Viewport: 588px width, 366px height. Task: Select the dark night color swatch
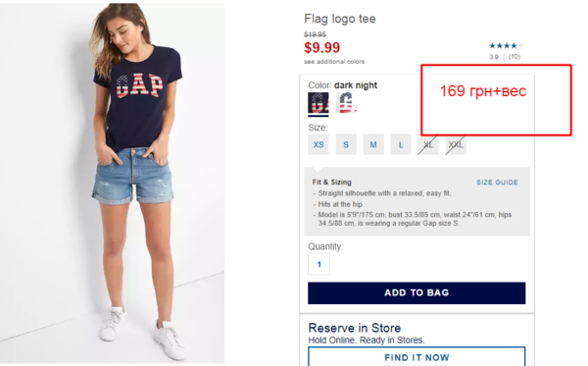(318, 103)
